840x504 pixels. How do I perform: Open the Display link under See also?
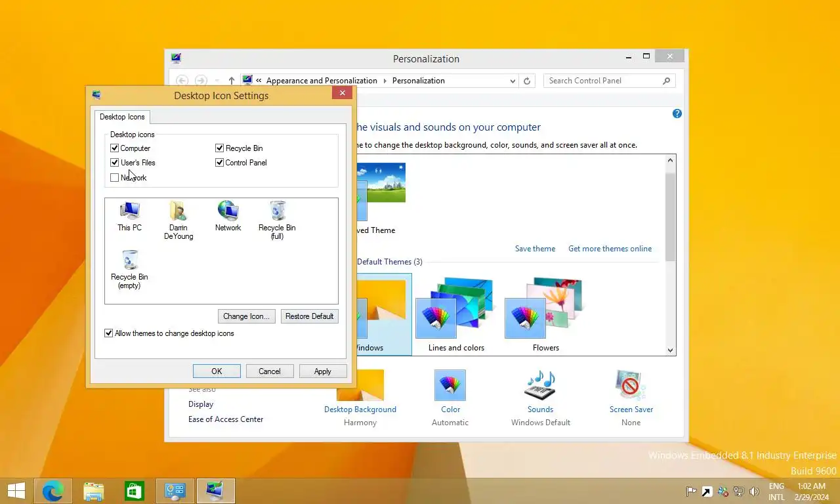click(201, 404)
